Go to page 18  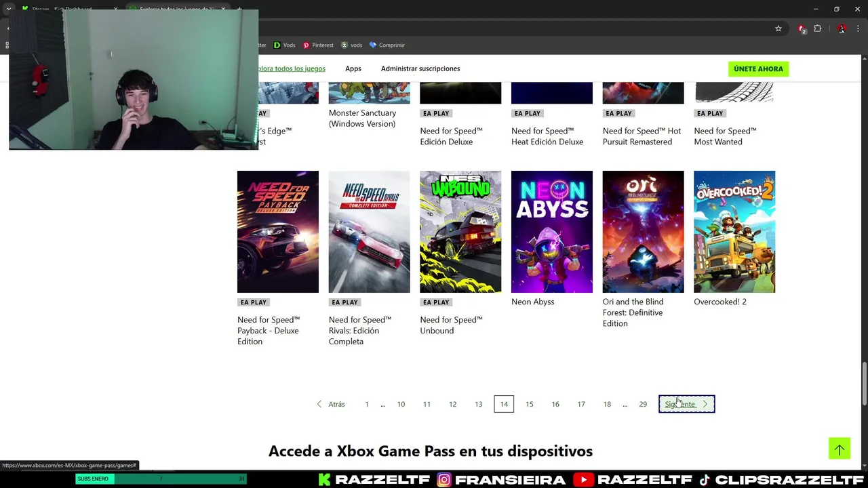tap(607, 404)
